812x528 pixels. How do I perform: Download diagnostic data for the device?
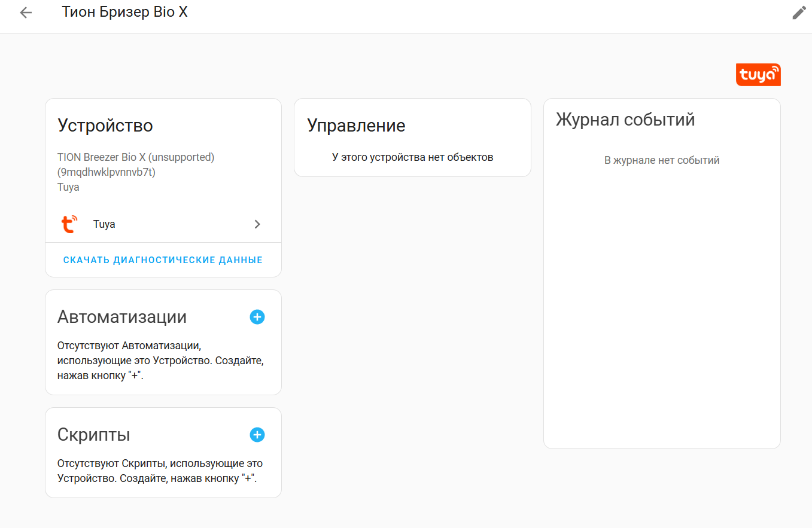(163, 260)
